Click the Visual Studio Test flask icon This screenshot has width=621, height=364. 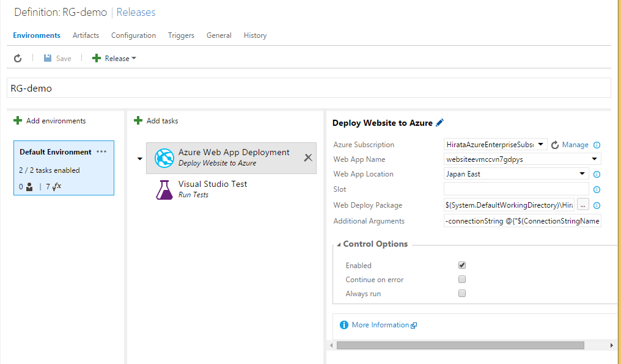click(164, 189)
